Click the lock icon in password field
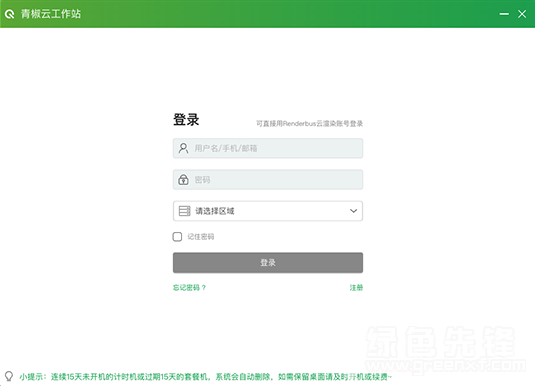Image resolution: width=535 pixels, height=386 pixels. tap(183, 180)
